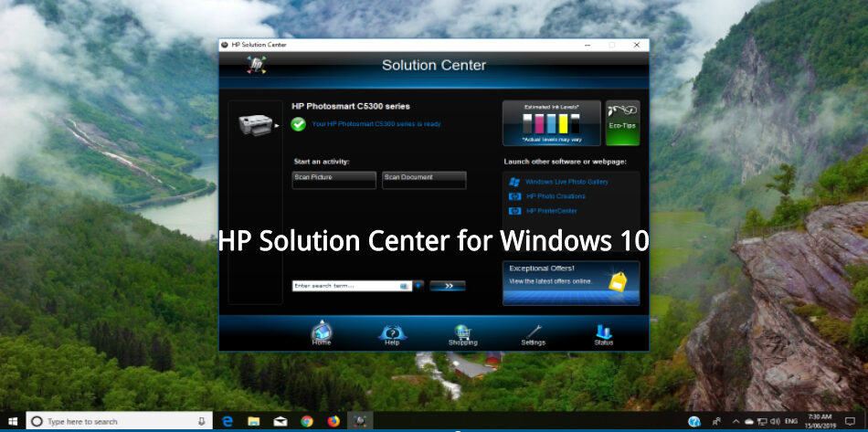The height and width of the screenshot is (432, 868).
Task: Click the printer ready status link
Action: [376, 124]
